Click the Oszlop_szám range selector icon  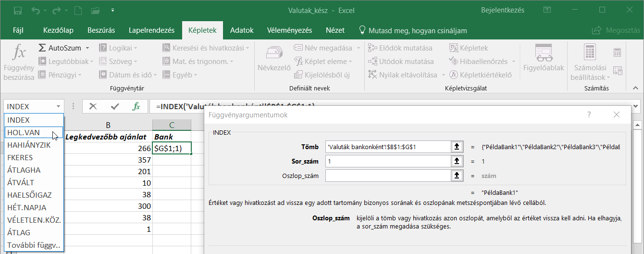pos(456,176)
